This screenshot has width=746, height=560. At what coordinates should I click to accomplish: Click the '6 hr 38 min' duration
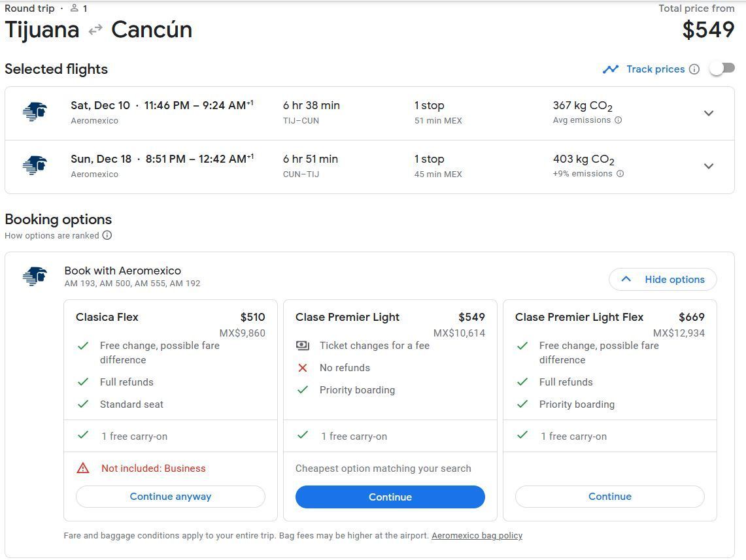click(311, 106)
